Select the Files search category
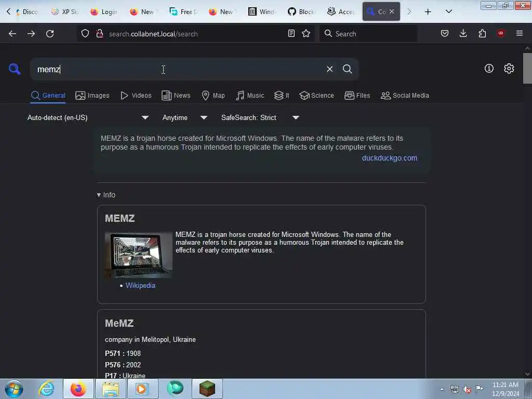Screen dimensions: 532x399 point(357,96)
